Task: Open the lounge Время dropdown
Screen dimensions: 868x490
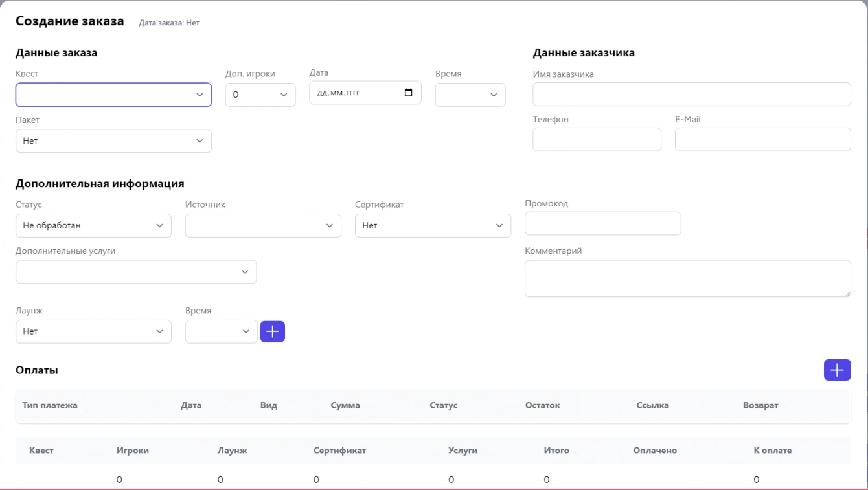Action: tap(221, 331)
